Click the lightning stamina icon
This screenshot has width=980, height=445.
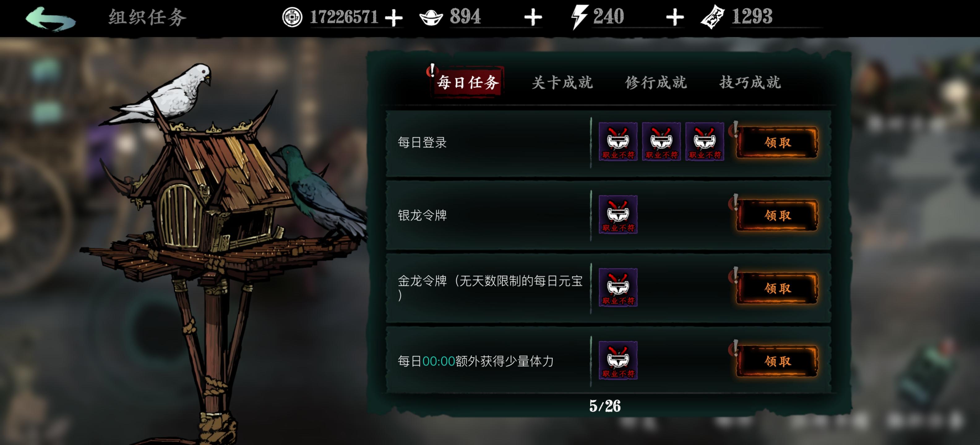click(x=579, y=17)
